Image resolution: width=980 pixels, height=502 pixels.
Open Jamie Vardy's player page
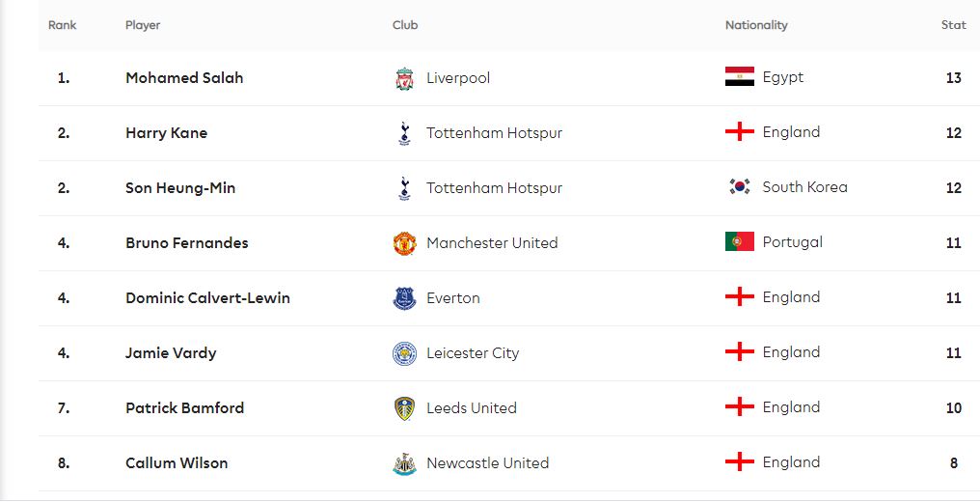(x=171, y=353)
